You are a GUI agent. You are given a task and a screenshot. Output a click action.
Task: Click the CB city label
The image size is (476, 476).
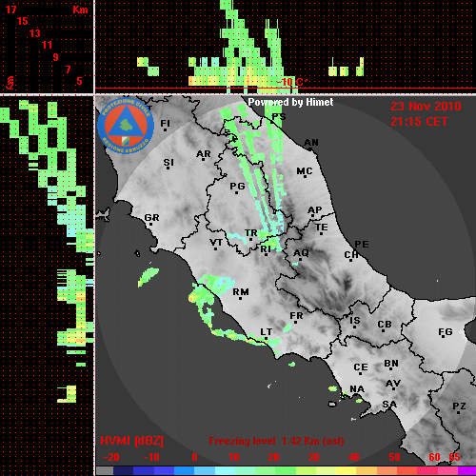(x=385, y=325)
